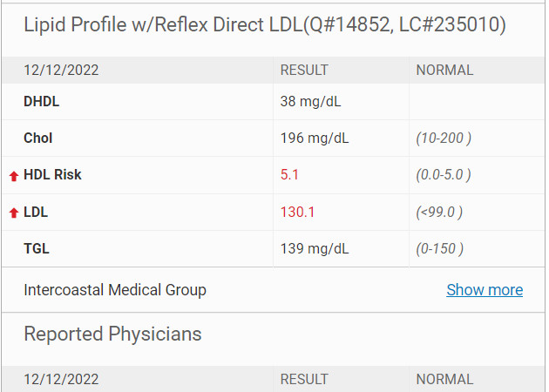Image resolution: width=549 pixels, height=392 pixels.
Task: Click the 38 mg/dL DHDL result
Action: 310,102
